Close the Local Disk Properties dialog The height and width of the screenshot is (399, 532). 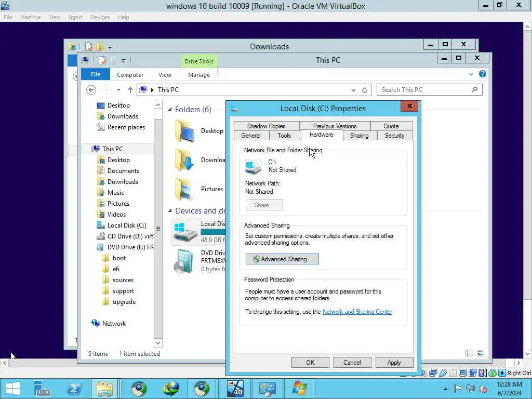tap(409, 106)
